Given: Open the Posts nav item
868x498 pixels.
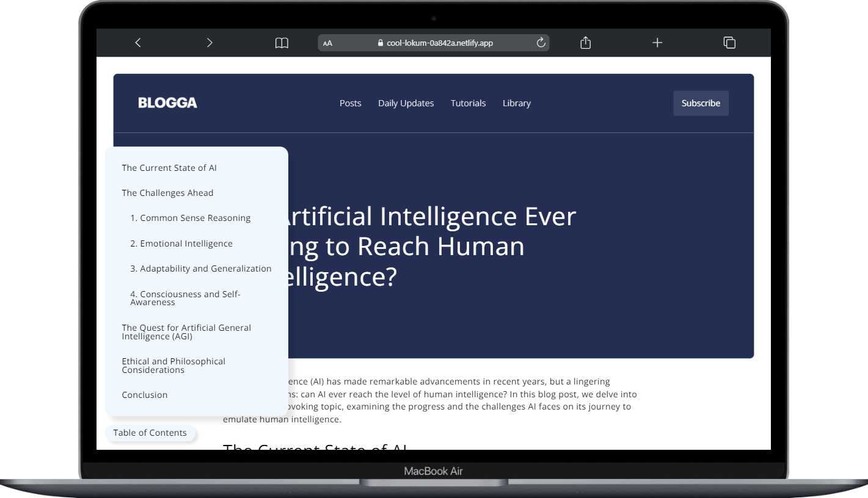Looking at the screenshot, I should [351, 103].
